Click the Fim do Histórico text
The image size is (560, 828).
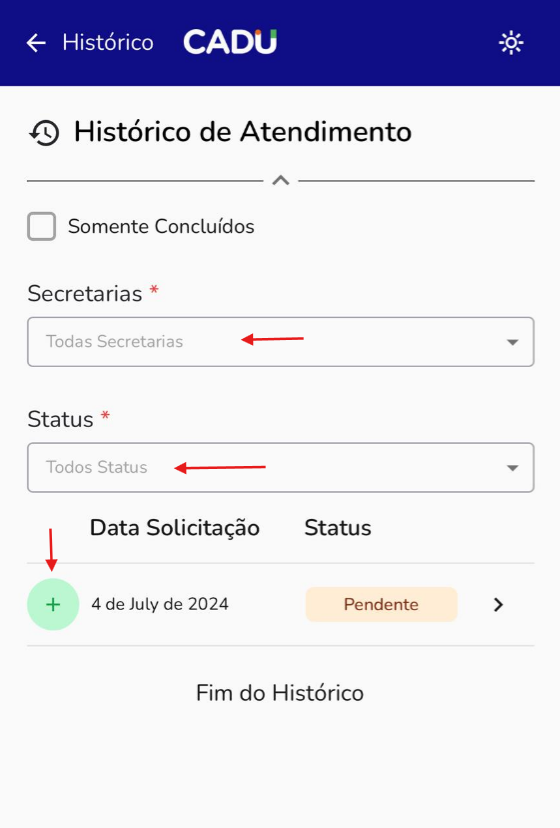280,693
